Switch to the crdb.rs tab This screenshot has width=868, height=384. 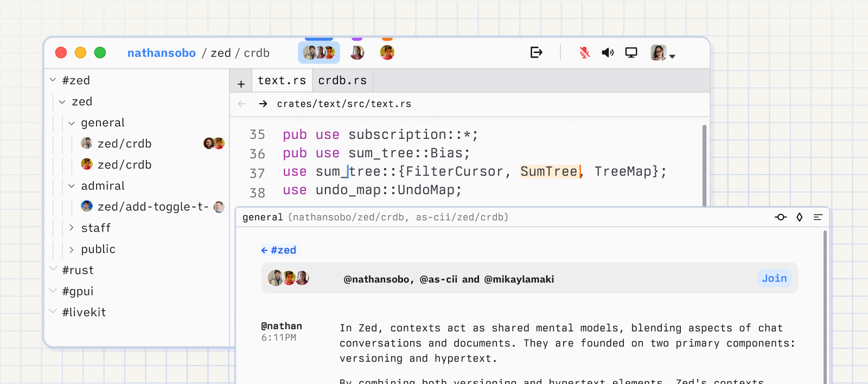(342, 81)
